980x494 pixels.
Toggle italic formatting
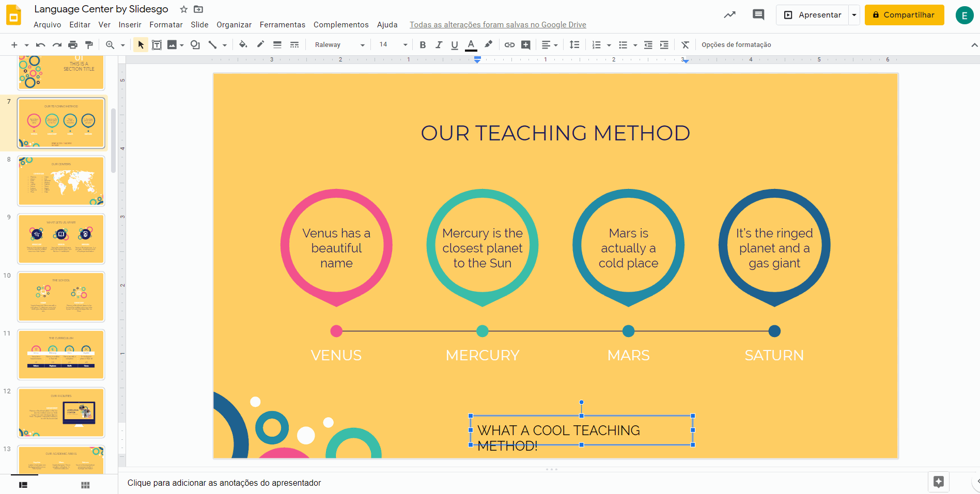point(439,45)
